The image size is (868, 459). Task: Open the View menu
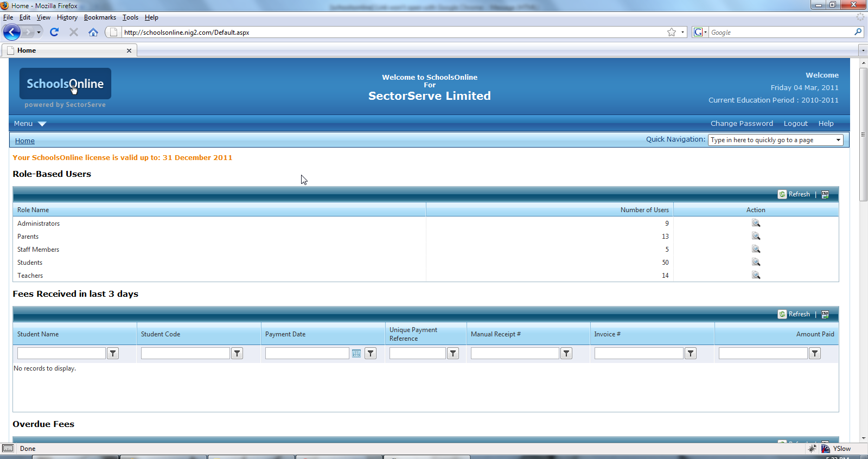(x=43, y=17)
